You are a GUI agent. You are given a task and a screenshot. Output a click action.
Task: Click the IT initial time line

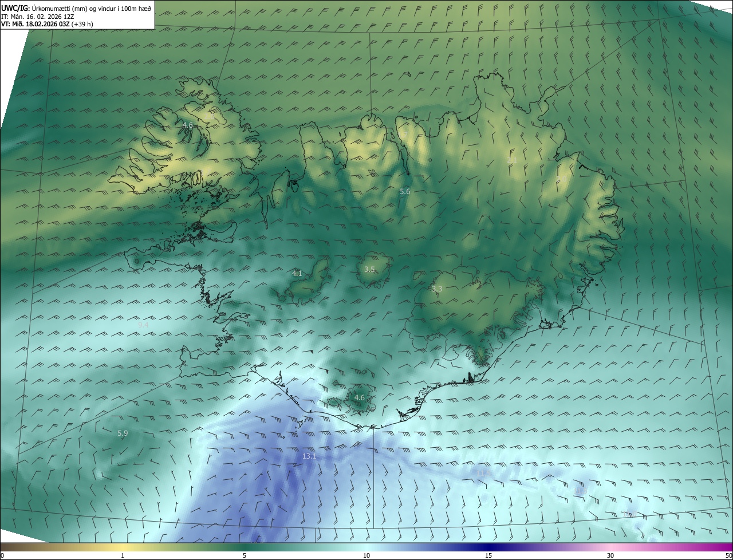(38, 17)
